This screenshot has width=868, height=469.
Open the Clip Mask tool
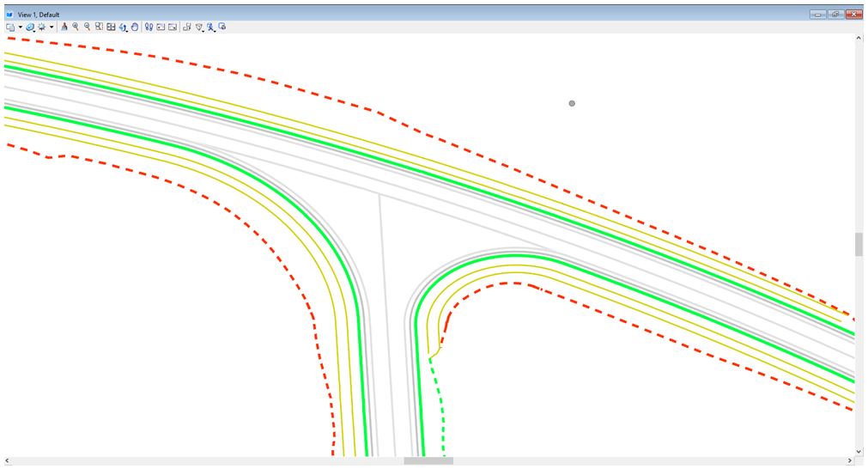click(211, 27)
